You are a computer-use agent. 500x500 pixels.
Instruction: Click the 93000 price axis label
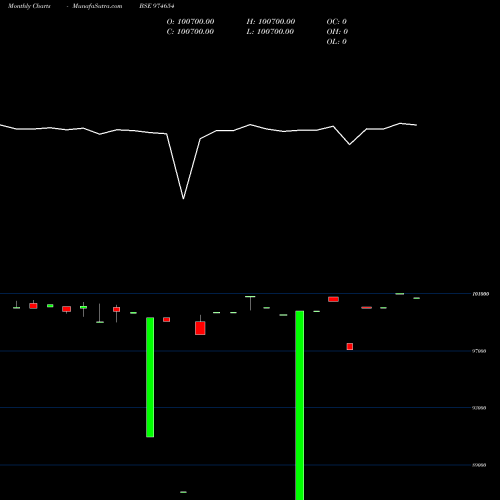point(480,408)
